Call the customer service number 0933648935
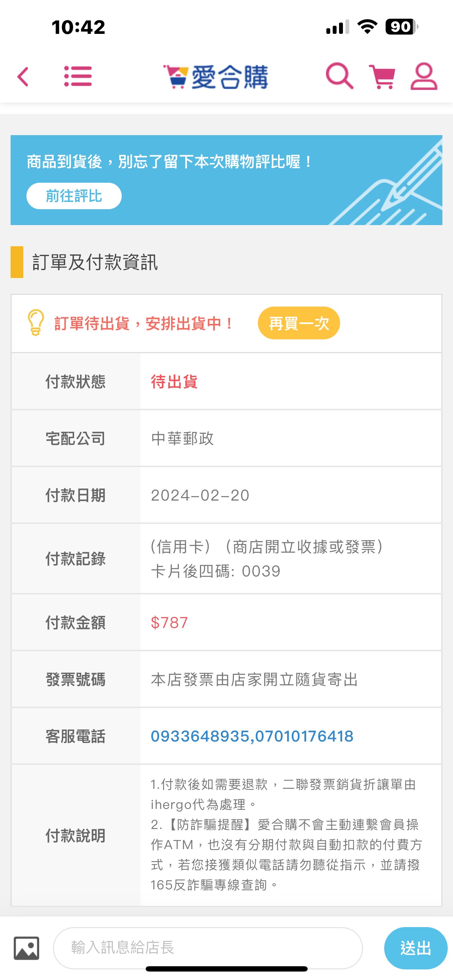Viewport: 453px width, 980px height. (200, 736)
